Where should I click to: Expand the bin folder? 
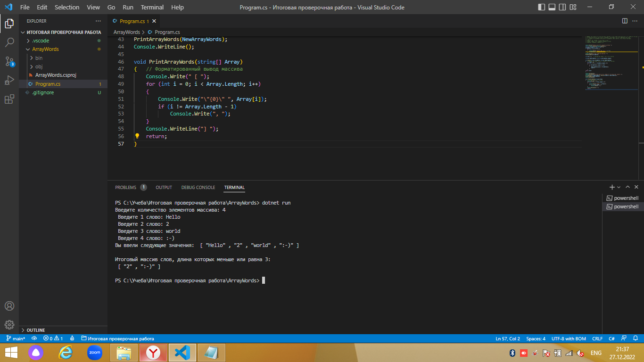coord(63,58)
